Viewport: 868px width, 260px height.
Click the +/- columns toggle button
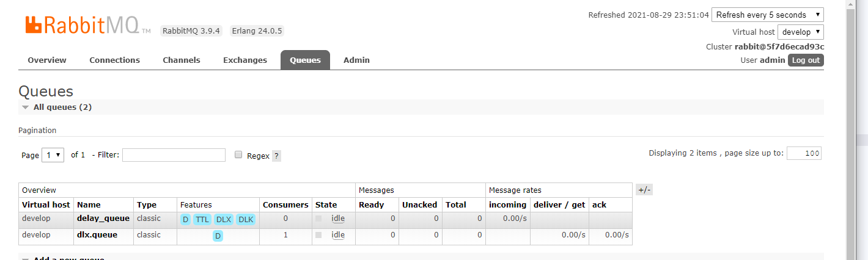click(644, 190)
